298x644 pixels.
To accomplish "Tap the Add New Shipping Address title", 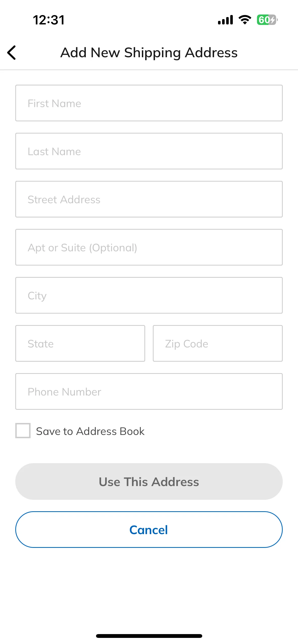I will (149, 53).
